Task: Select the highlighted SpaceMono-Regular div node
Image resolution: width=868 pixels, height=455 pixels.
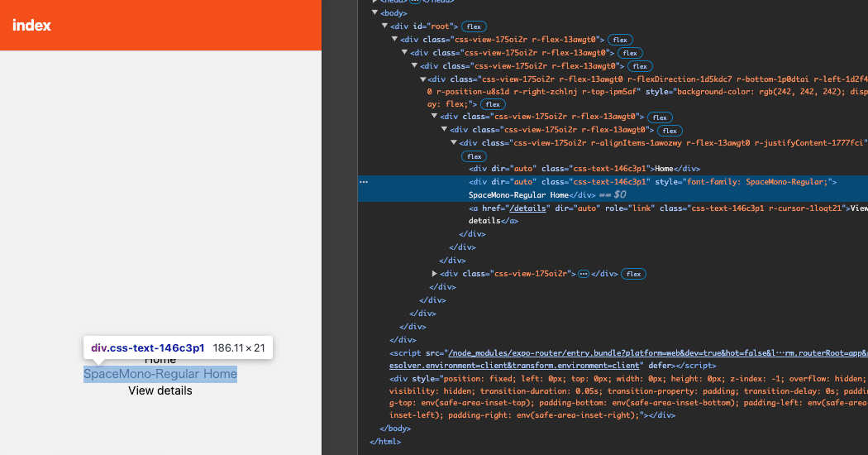Action: [613, 189]
